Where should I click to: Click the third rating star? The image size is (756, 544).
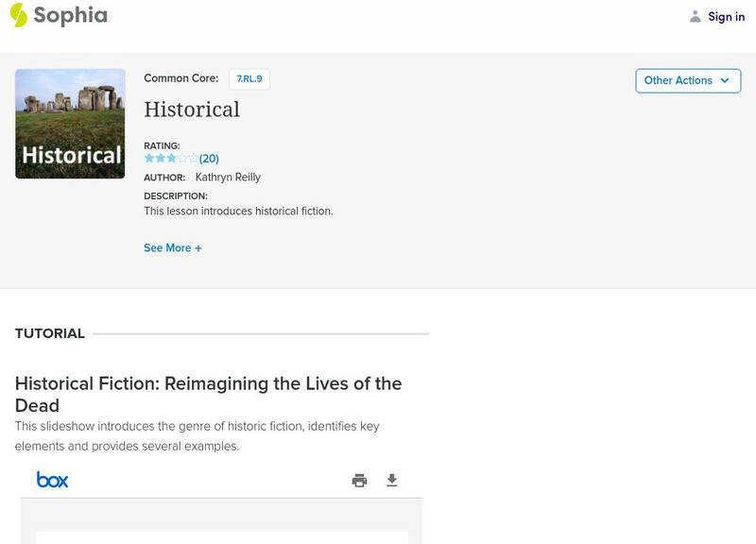tap(171, 159)
